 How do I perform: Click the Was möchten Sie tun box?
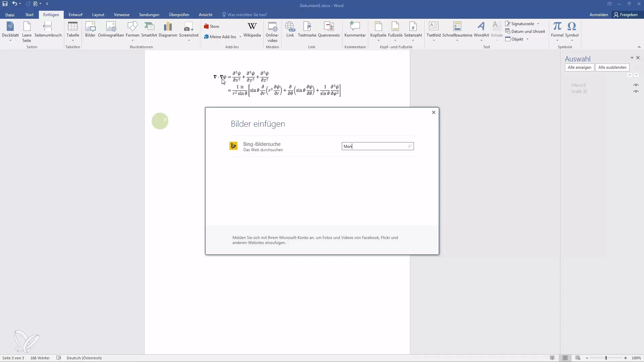tap(245, 15)
